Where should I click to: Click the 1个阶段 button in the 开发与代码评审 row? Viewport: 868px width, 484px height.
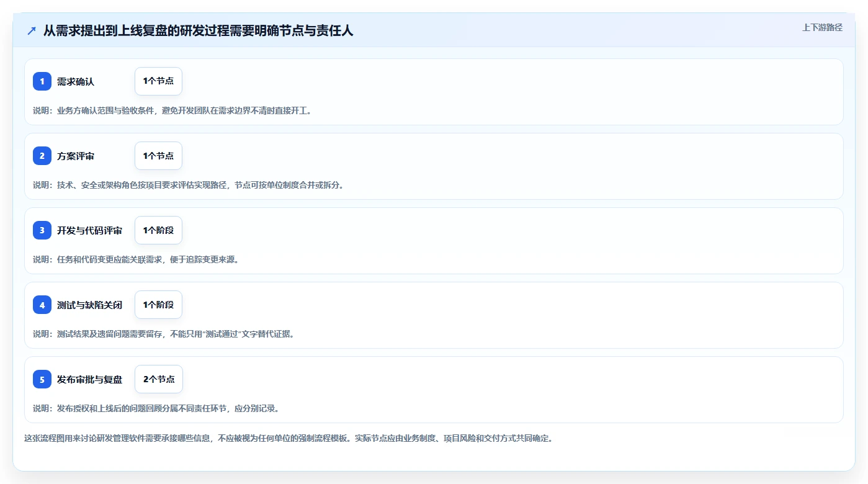pos(158,230)
